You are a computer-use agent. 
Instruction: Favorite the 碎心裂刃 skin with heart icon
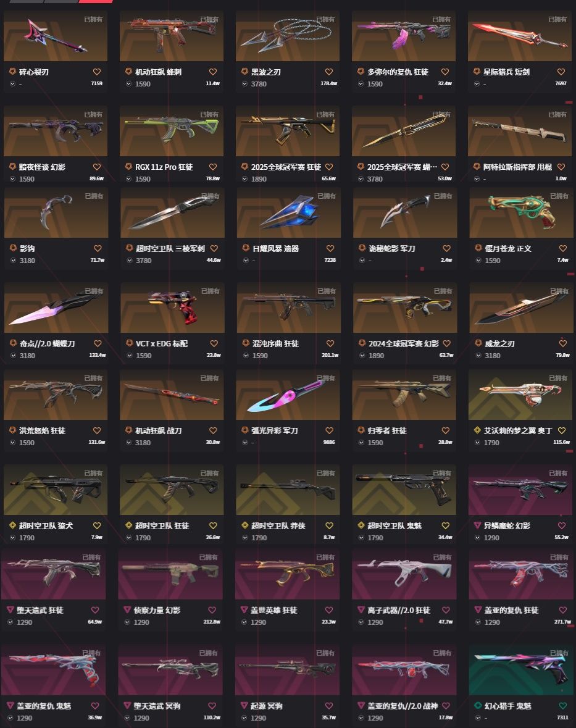(96, 72)
